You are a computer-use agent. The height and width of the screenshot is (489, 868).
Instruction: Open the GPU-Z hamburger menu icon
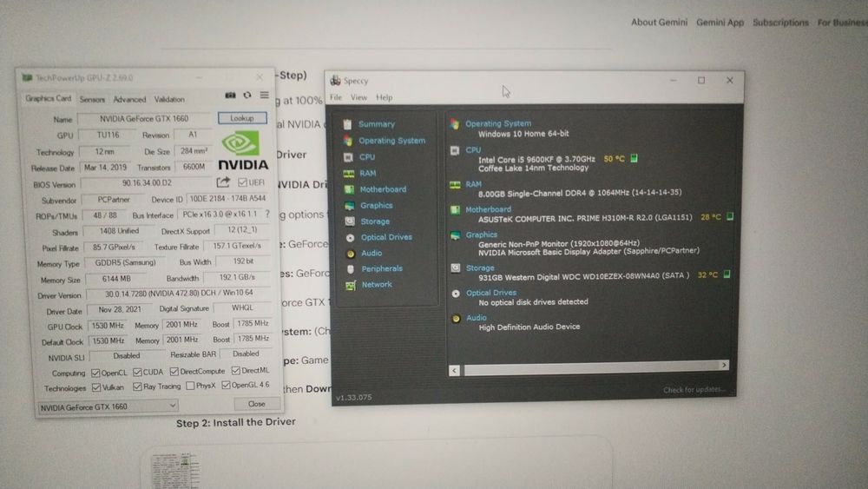point(265,96)
